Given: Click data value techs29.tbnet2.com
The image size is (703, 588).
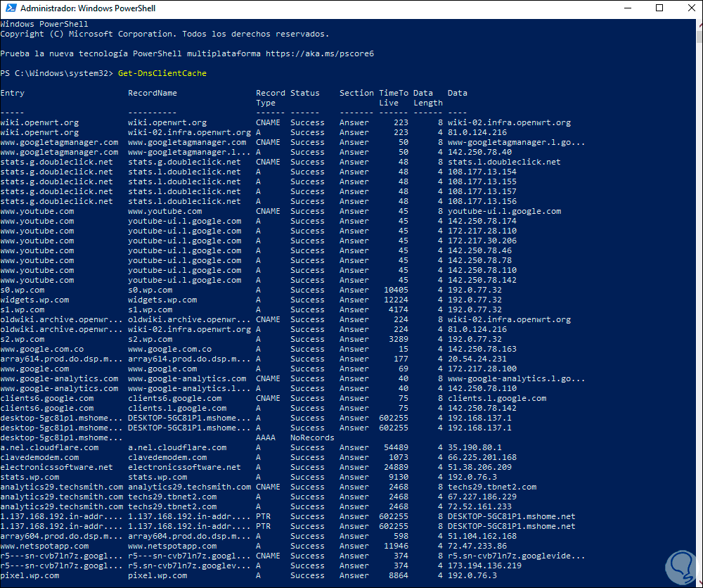Looking at the screenshot, I should (x=492, y=487).
